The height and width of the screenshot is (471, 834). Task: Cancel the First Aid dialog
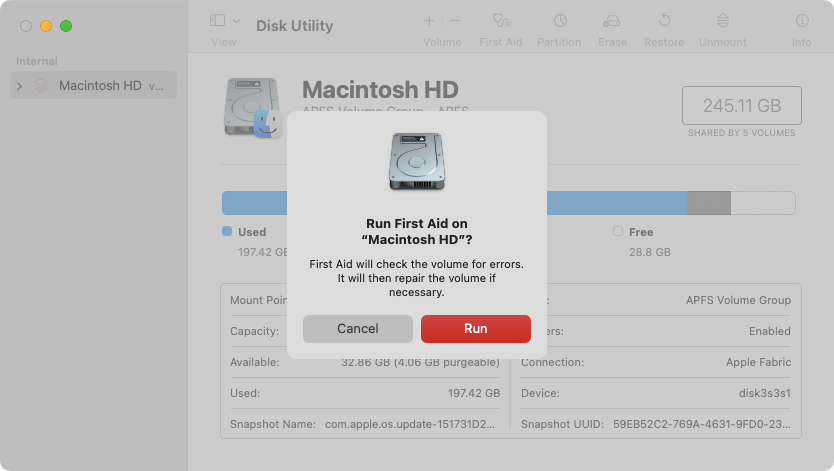point(357,329)
